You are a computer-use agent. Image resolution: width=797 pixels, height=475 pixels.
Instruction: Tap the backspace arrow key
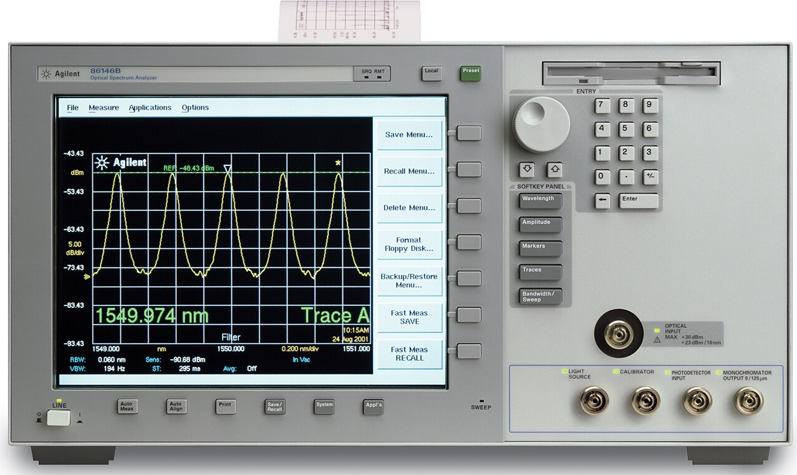[602, 201]
